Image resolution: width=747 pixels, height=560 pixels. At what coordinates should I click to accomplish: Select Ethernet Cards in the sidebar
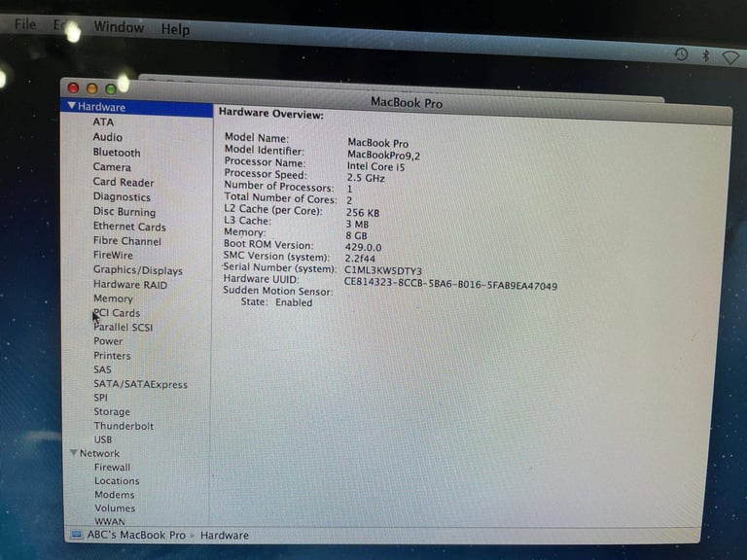[129, 227]
